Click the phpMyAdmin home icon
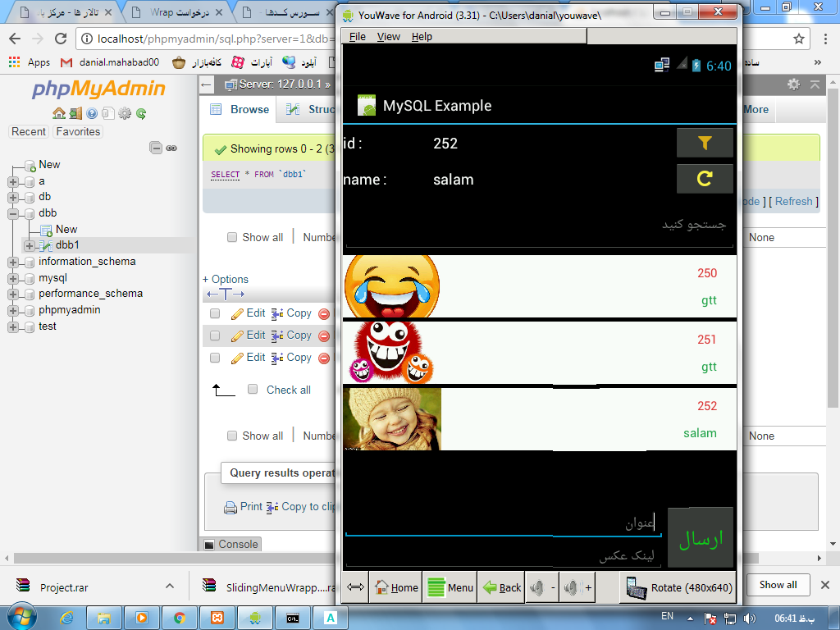The width and height of the screenshot is (840, 630). point(58,114)
